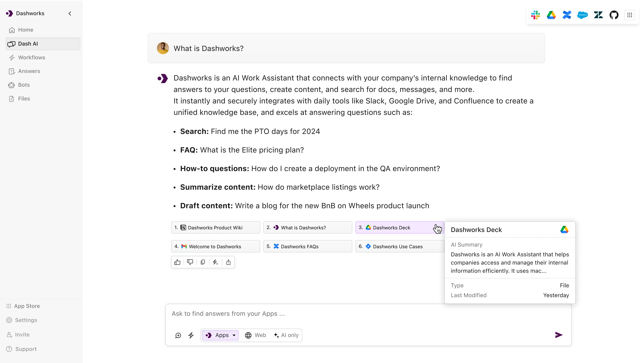Click the Slack app icon
This screenshot has height=363, width=644.
535,15
